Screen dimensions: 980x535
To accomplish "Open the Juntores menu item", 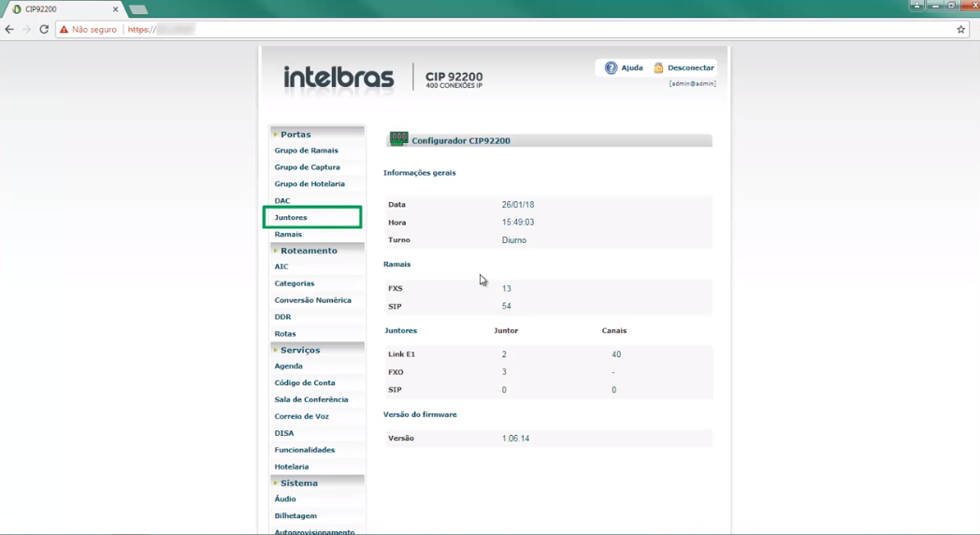I will point(291,218).
